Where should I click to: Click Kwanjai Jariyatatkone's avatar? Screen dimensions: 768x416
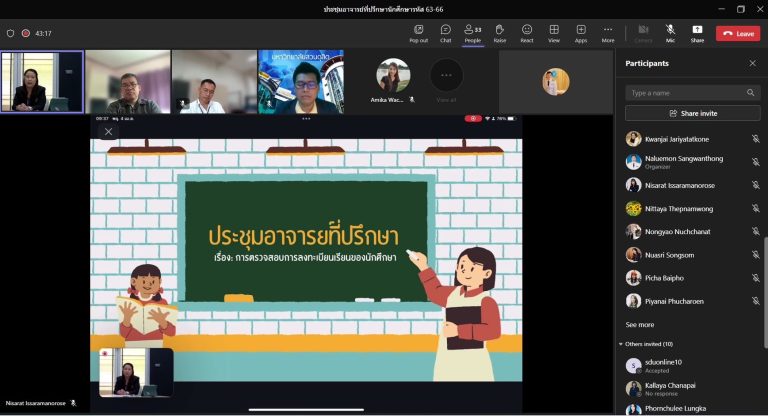point(633,139)
